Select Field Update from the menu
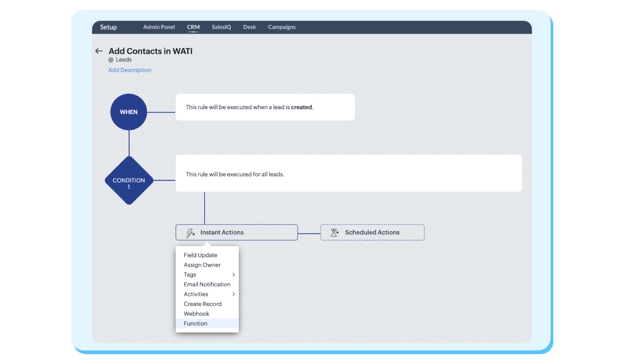The image size is (624, 364). [200, 255]
